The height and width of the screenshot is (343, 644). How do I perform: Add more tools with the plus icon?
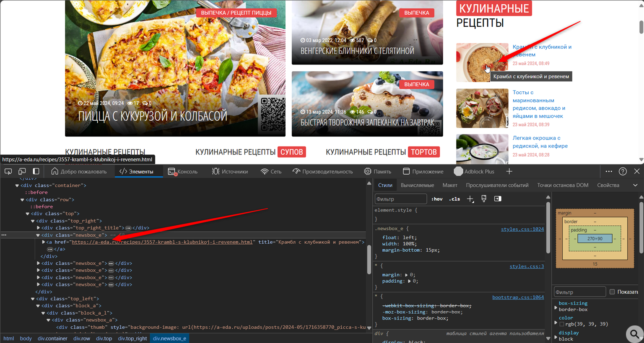pyautogui.click(x=509, y=171)
